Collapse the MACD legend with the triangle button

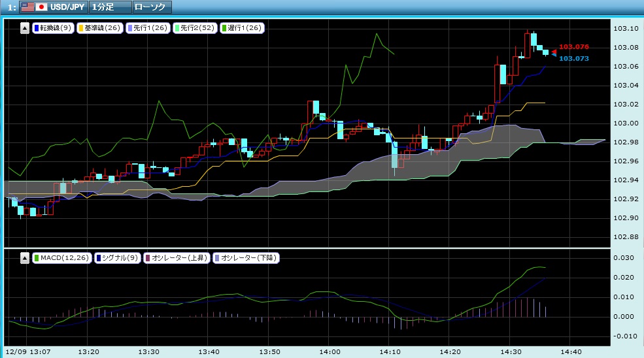25,258
